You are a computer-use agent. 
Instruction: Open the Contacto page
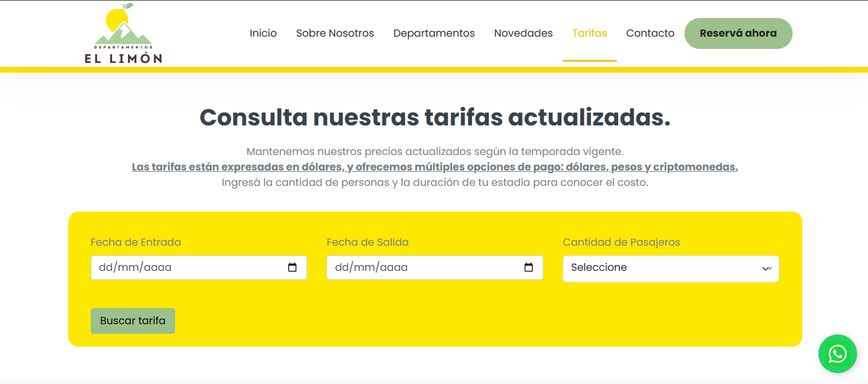pos(650,33)
